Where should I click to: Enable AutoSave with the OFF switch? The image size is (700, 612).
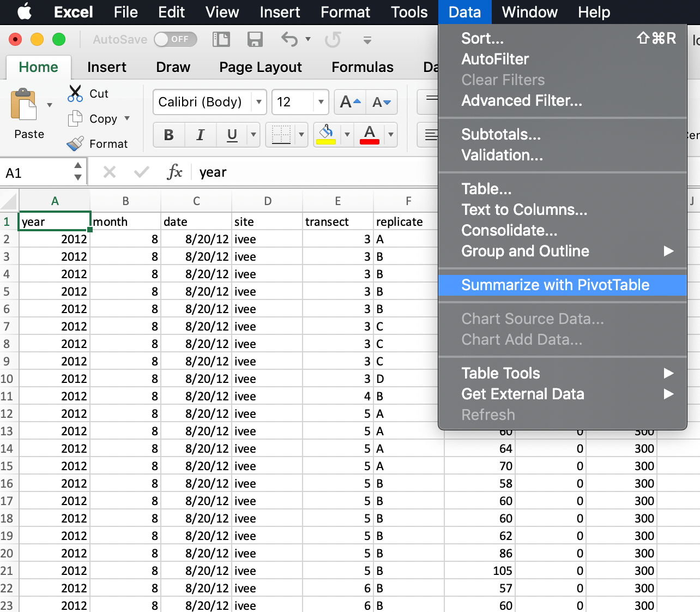coord(175,39)
